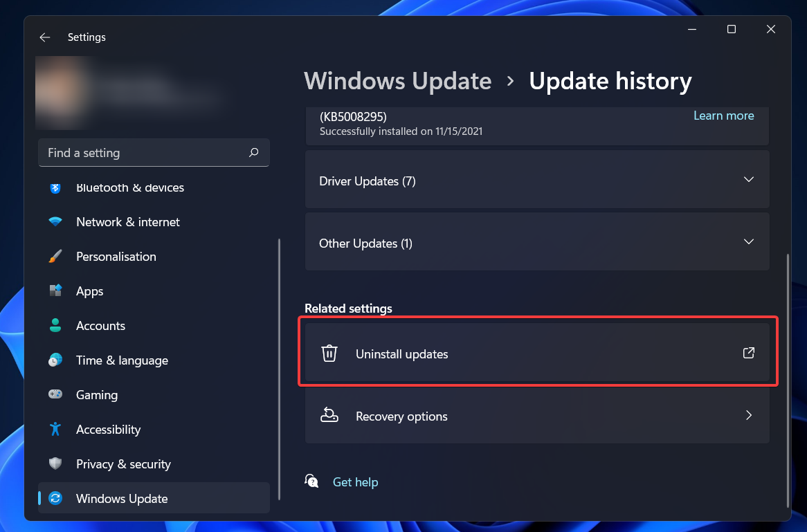Image resolution: width=807 pixels, height=532 pixels.
Task: Select Personalisation in the sidebar
Action: tap(154, 256)
